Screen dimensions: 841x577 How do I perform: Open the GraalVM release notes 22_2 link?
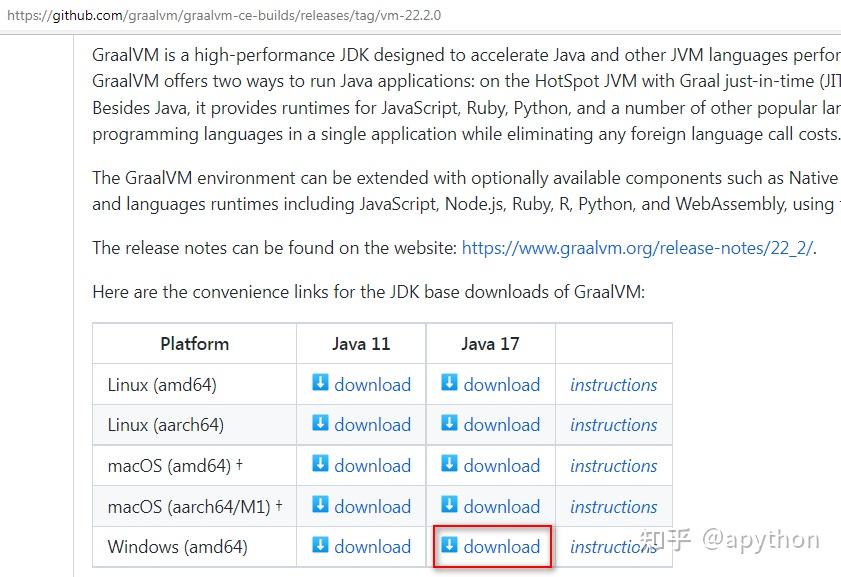637,248
